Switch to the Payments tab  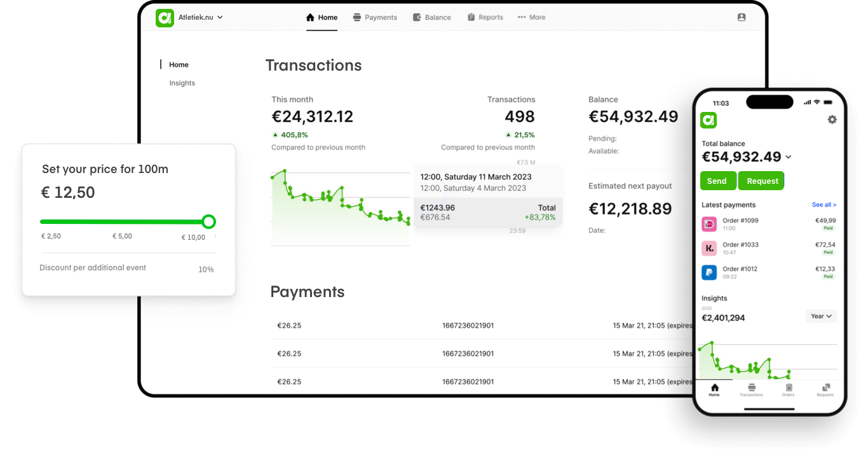375,17
